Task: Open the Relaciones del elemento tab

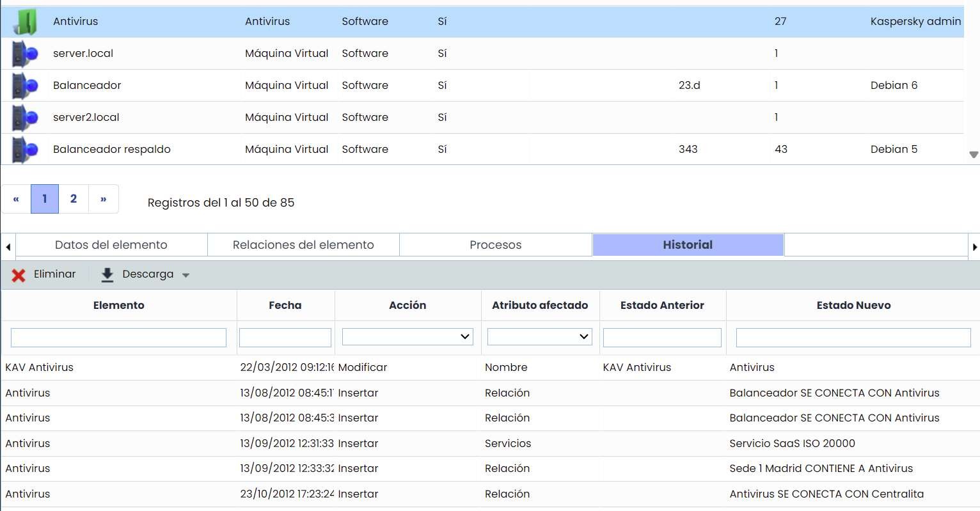Action: pos(303,245)
